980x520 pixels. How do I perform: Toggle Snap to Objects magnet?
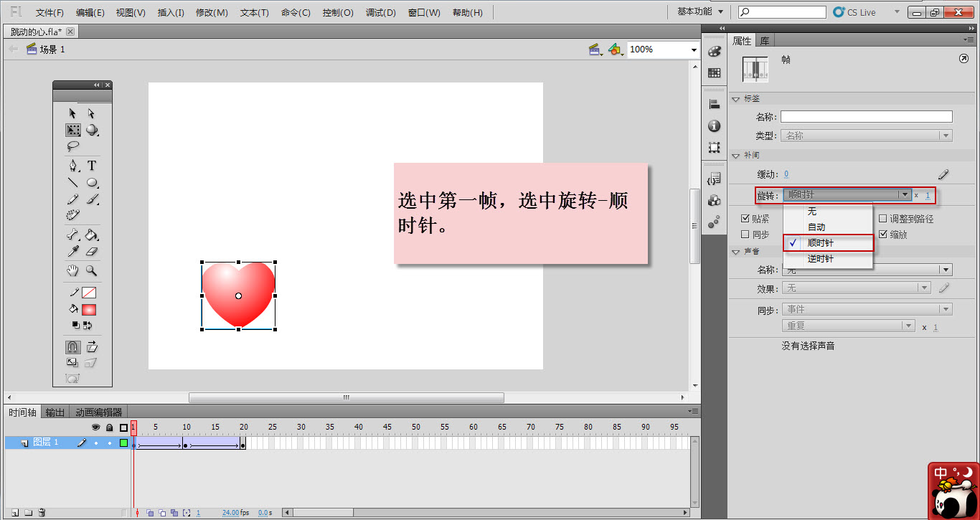pos(72,347)
